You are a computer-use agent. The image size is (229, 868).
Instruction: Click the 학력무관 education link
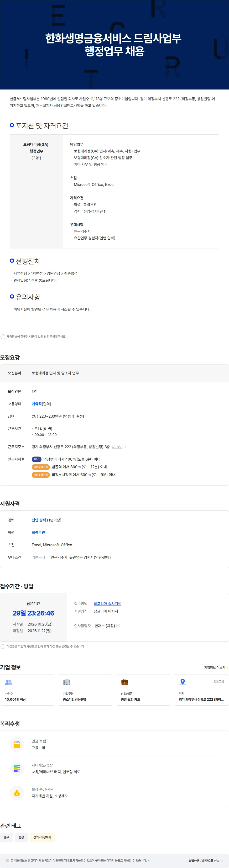tap(38, 532)
